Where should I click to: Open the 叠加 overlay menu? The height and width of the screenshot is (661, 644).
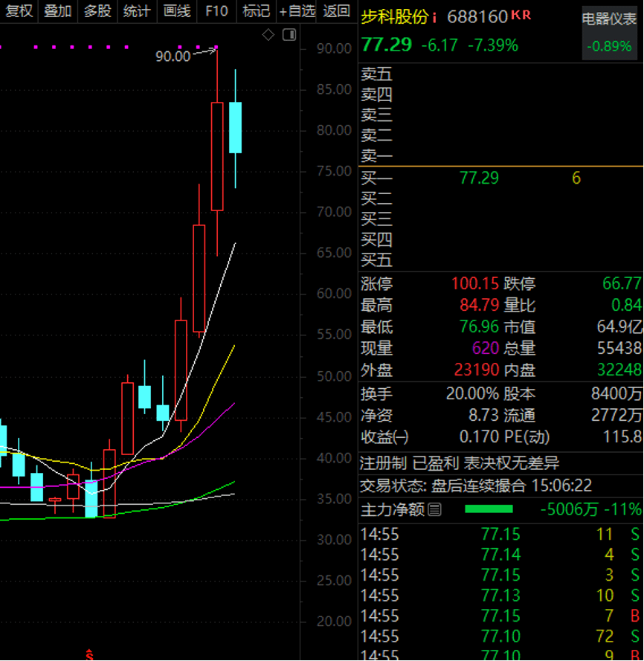tap(58, 11)
